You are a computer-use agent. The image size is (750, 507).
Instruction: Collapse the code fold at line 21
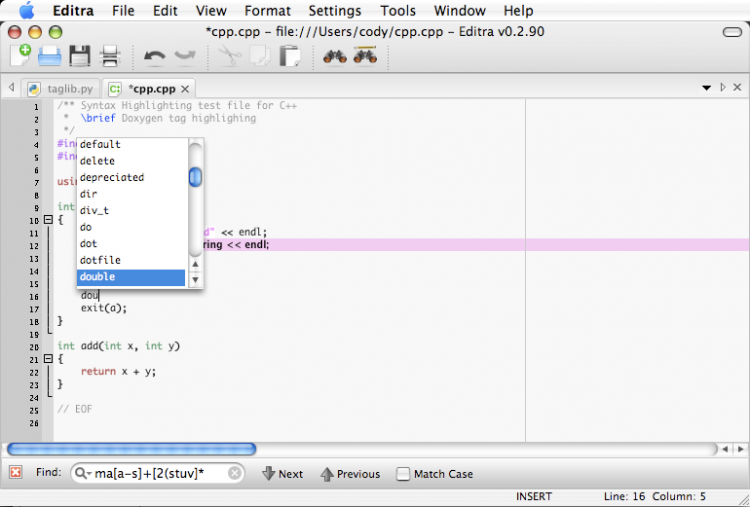pos(48,359)
